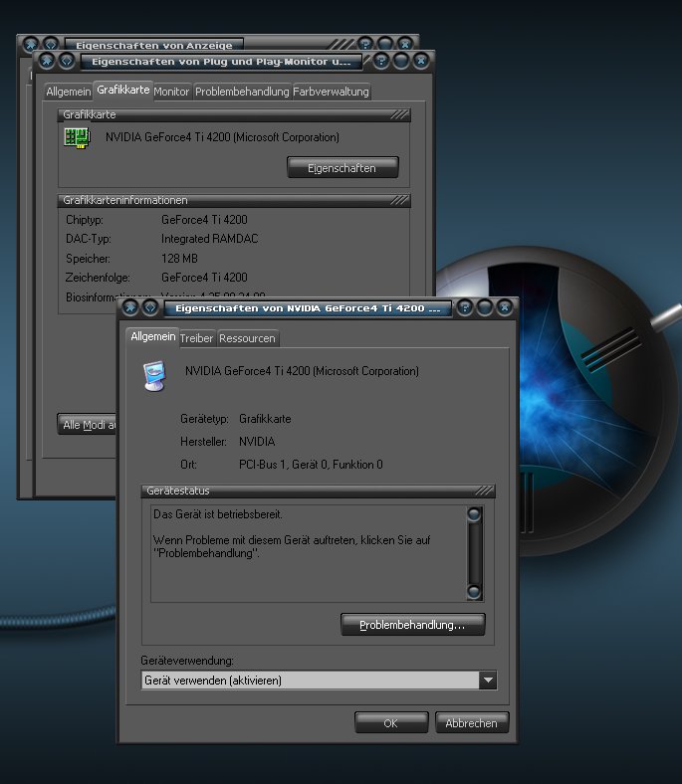
Task: Click the Gerätetyp value 'Grafikkarte'
Action: [x=265, y=419]
